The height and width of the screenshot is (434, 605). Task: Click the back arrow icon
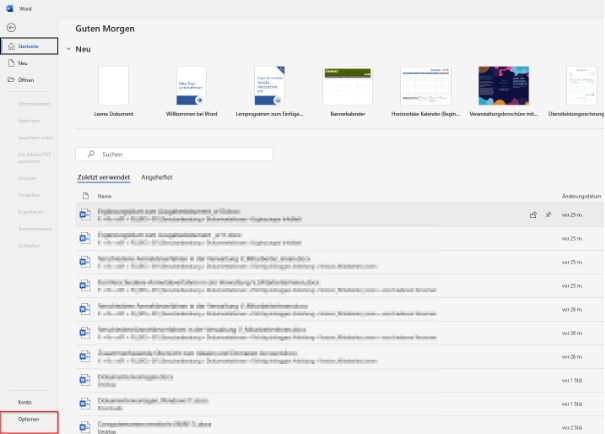[11, 27]
